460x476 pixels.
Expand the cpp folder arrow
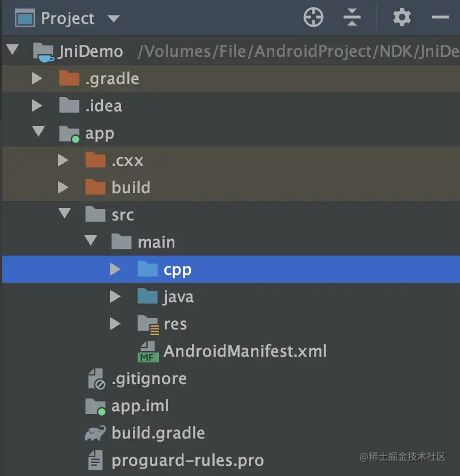click(x=115, y=269)
